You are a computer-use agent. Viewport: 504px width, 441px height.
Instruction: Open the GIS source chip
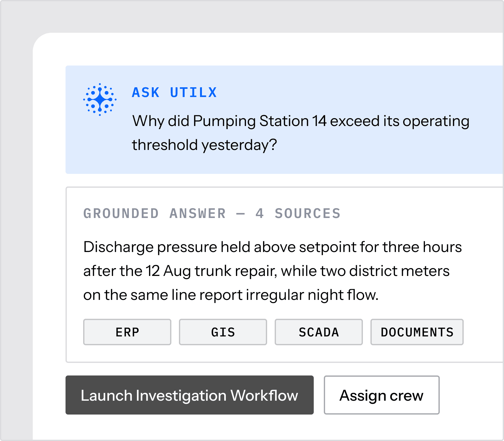[223, 332]
